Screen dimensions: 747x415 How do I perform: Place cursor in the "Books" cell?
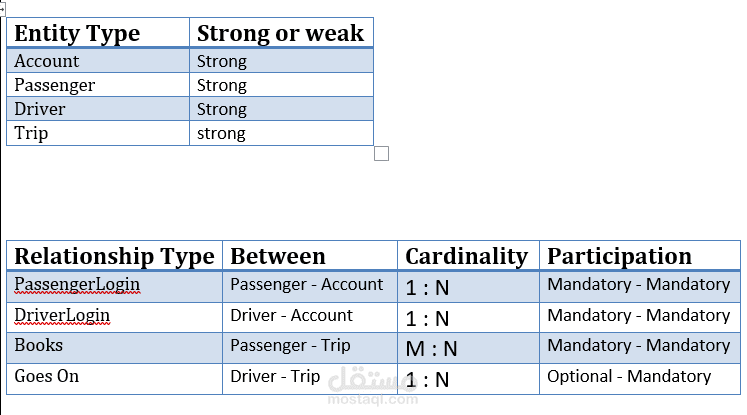point(38,346)
